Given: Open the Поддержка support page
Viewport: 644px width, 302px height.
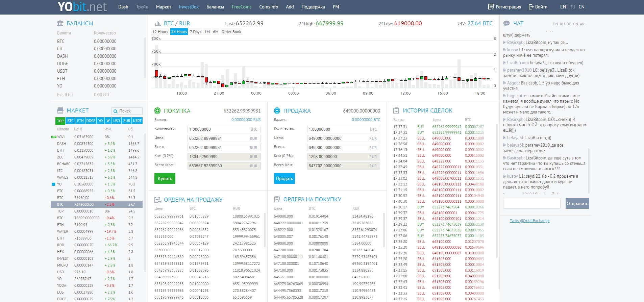Looking at the screenshot, I should tap(313, 7).
